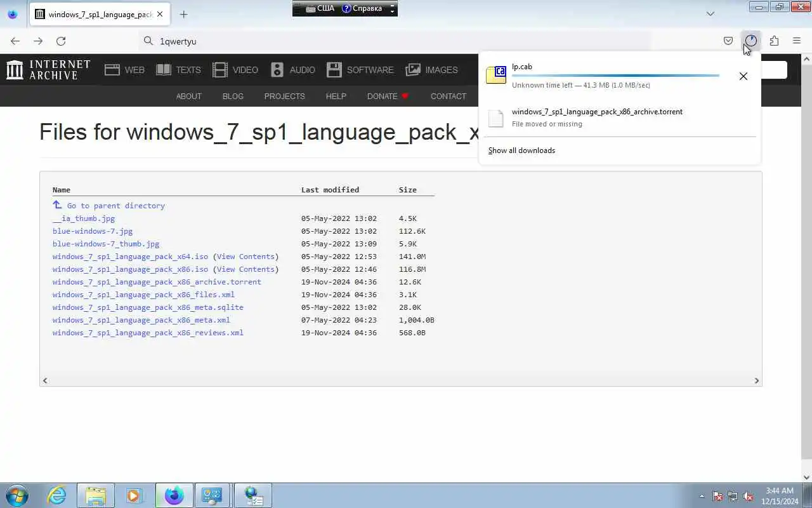Click the США keyboard layout indicator
Screen dimensions: 812x508
[320, 8]
